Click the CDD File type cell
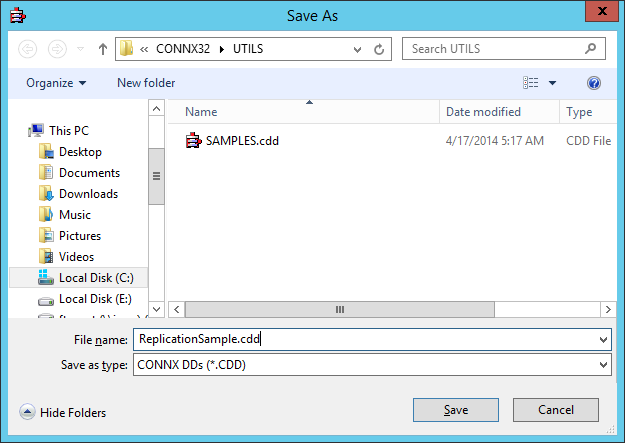The width and height of the screenshot is (625, 443). pyautogui.click(x=588, y=141)
